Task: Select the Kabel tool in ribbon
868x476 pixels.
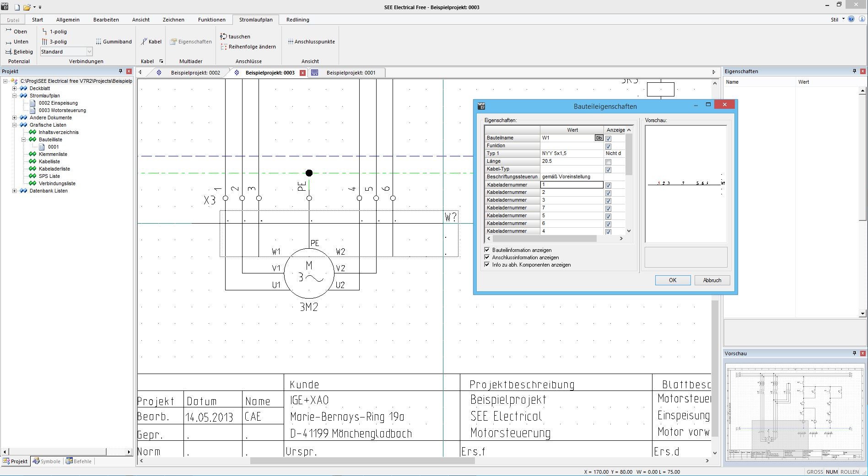Action: (x=151, y=42)
